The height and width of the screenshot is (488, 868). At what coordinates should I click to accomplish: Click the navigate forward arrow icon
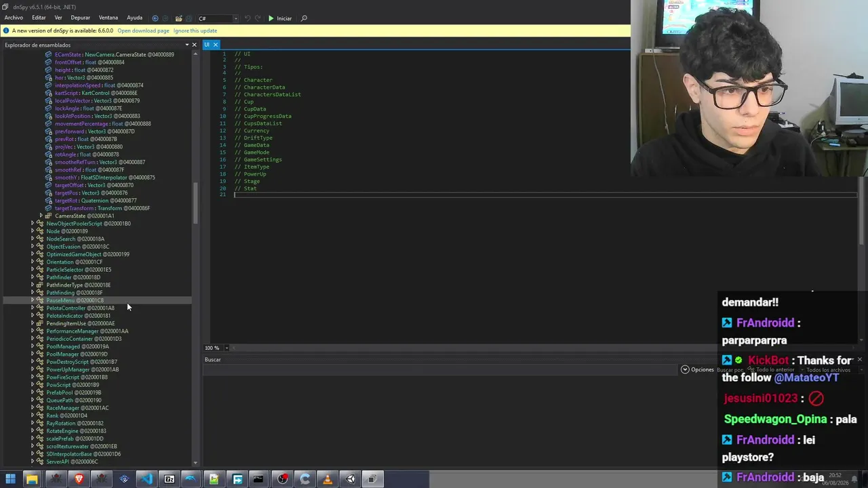pyautogui.click(x=165, y=18)
